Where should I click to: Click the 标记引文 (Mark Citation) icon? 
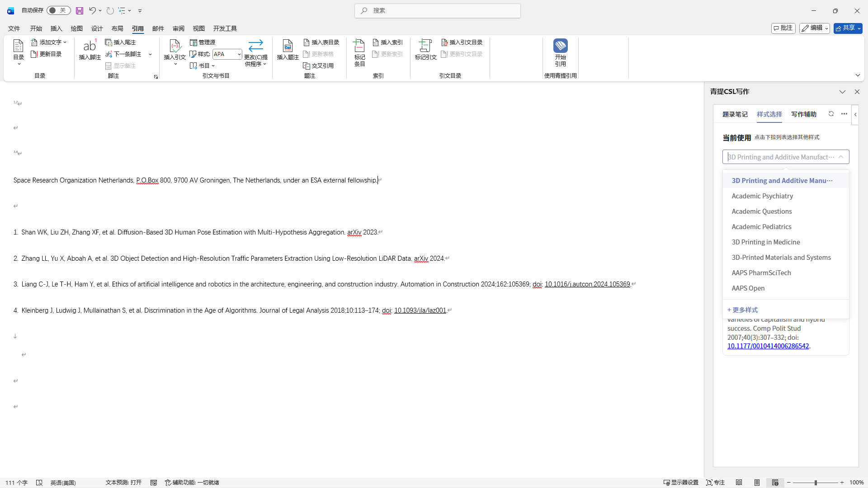pyautogui.click(x=425, y=46)
